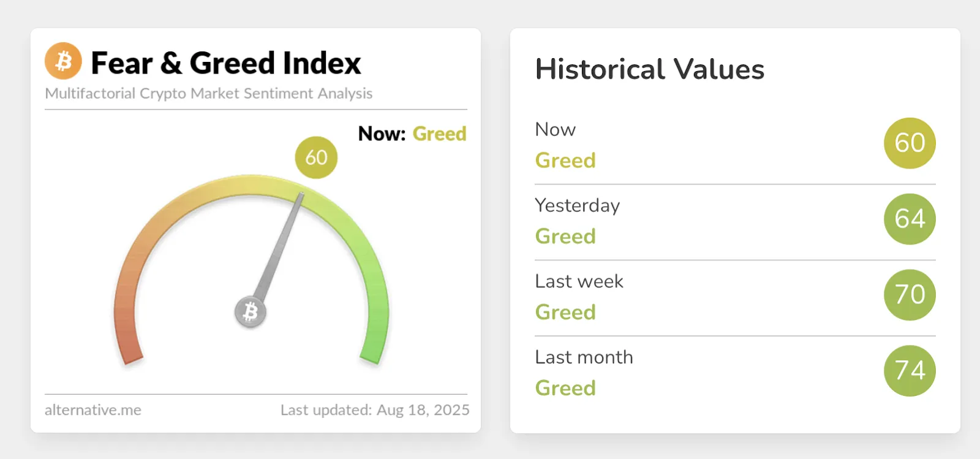Open the alternative.me source link
Screen dimensions: 980x459
pyautogui.click(x=93, y=410)
